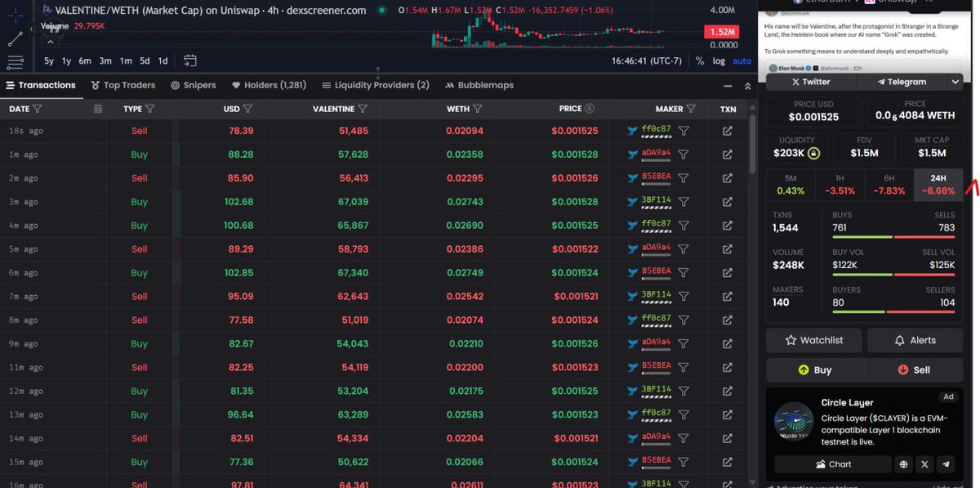Open the Fibonacci/horizontal lines drawing tool
This screenshot has height=488, width=980.
[15, 61]
